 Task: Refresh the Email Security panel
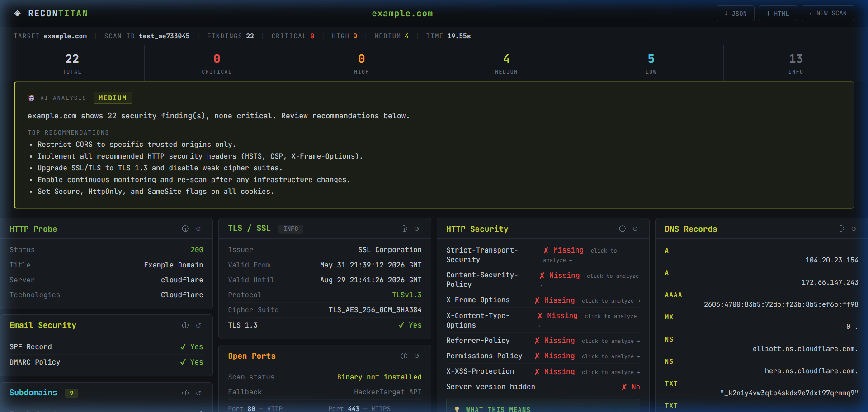[x=198, y=326]
